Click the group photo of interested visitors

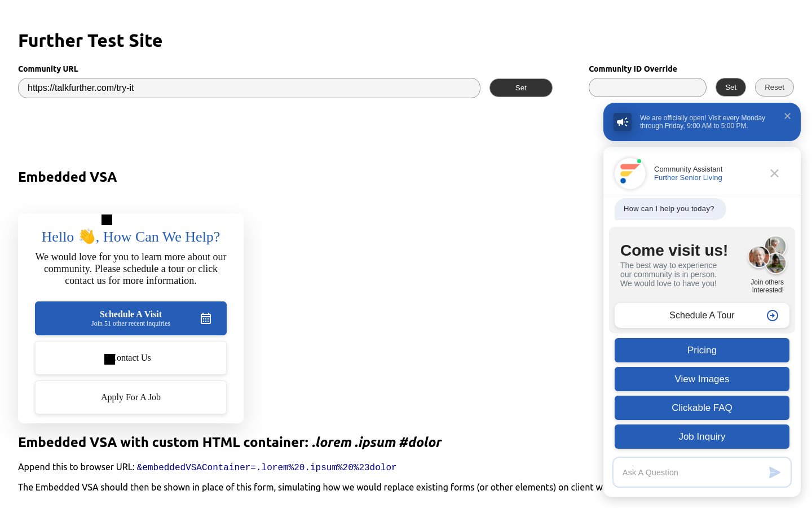(767, 255)
